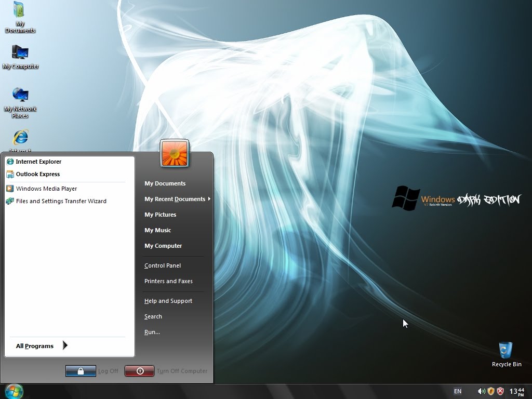Switch keyboard language via the EN indicator
Screen dimensions: 532x399
458,391
